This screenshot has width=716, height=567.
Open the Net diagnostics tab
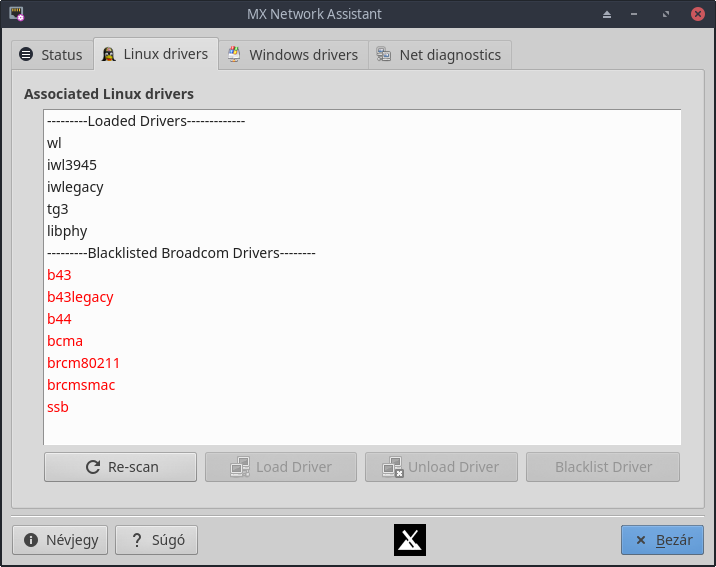pos(439,55)
